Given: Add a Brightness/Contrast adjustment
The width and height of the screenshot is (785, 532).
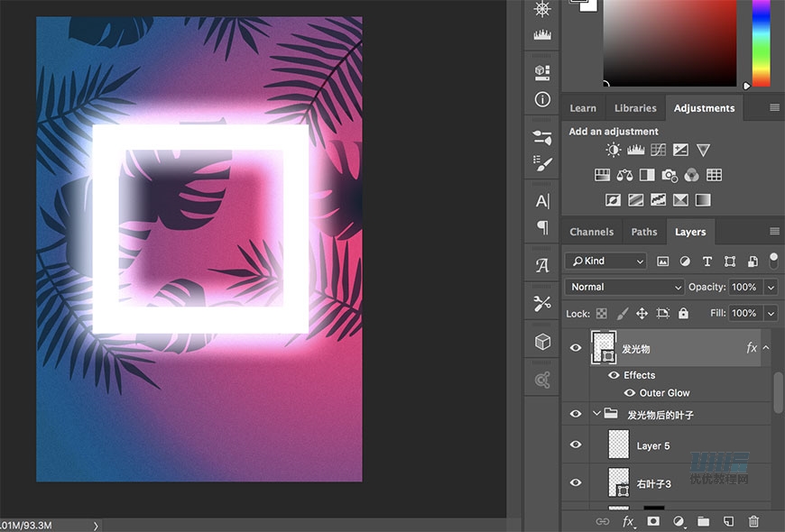Looking at the screenshot, I should pyautogui.click(x=614, y=150).
